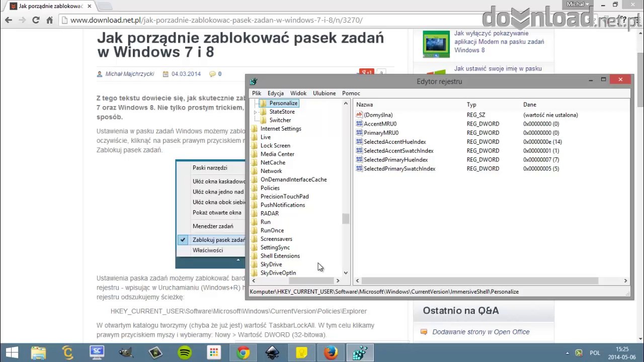
Task: Click the Chrome home button
Action: click(49, 20)
